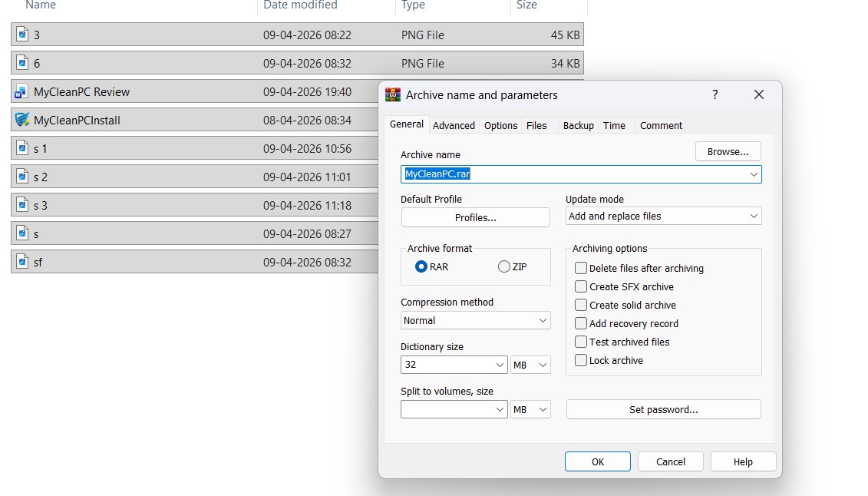Click date 09-04-2026 11:01 in file list
Screen dimensions: 868x496
[x=307, y=177]
